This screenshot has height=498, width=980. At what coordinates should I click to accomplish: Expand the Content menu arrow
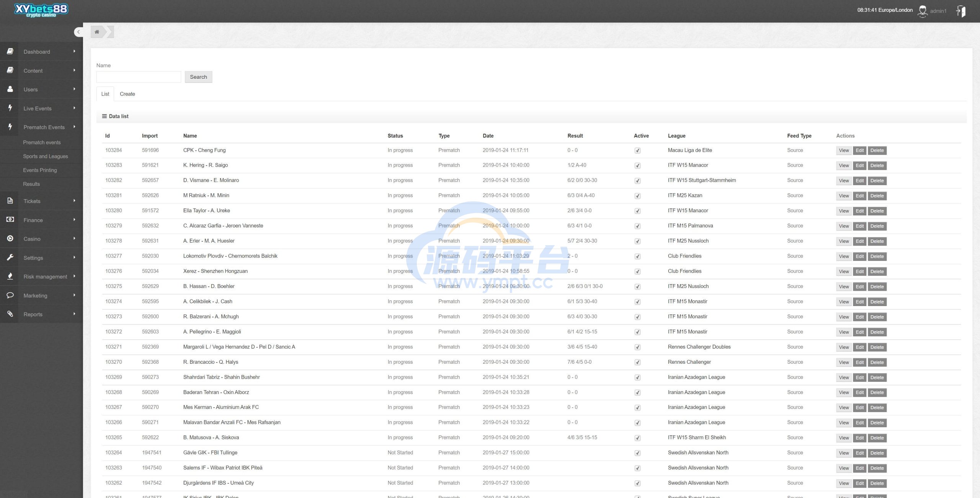(x=74, y=70)
